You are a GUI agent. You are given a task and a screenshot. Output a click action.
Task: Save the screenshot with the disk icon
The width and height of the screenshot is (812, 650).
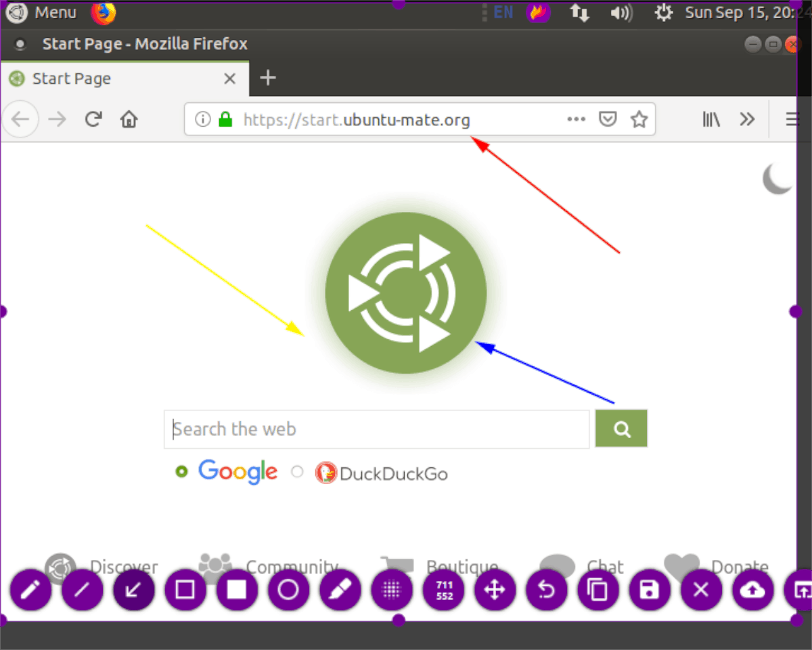(649, 590)
